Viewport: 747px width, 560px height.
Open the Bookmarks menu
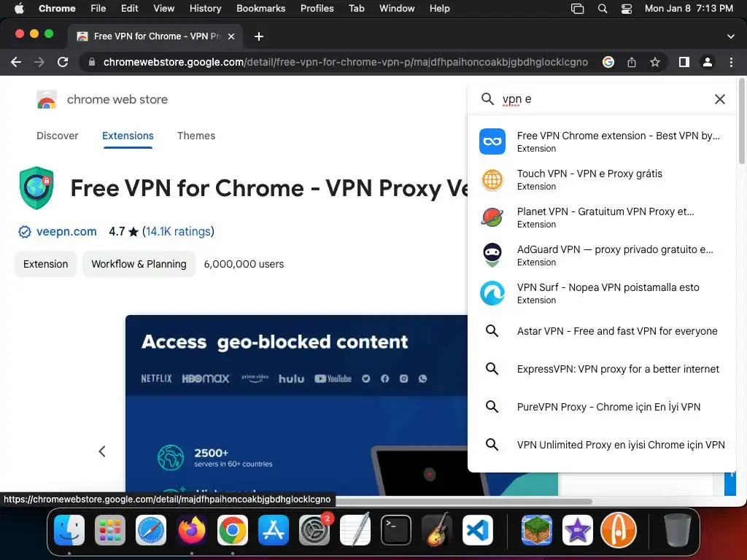(x=260, y=9)
